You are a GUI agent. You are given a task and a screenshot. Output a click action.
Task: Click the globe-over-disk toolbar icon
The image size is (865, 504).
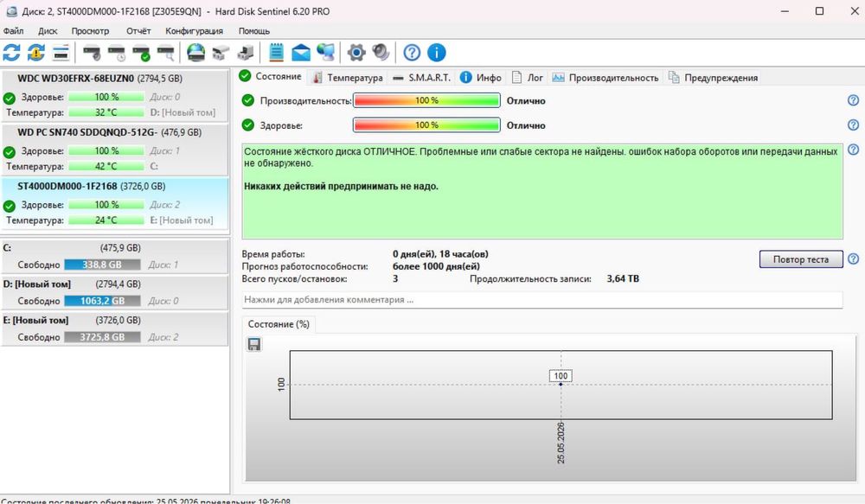click(195, 53)
